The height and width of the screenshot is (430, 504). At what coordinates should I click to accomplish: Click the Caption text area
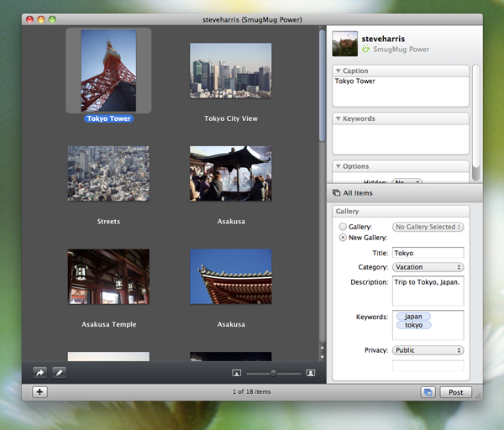(x=400, y=92)
